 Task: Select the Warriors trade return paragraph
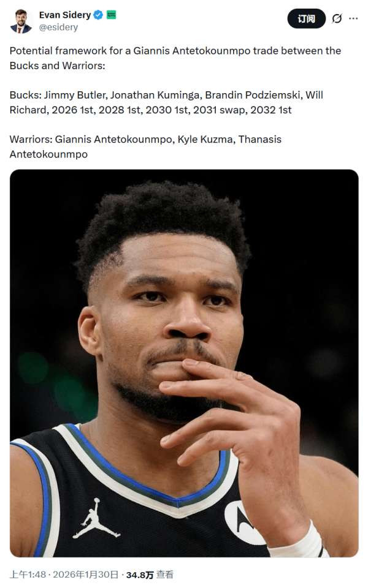point(146,146)
